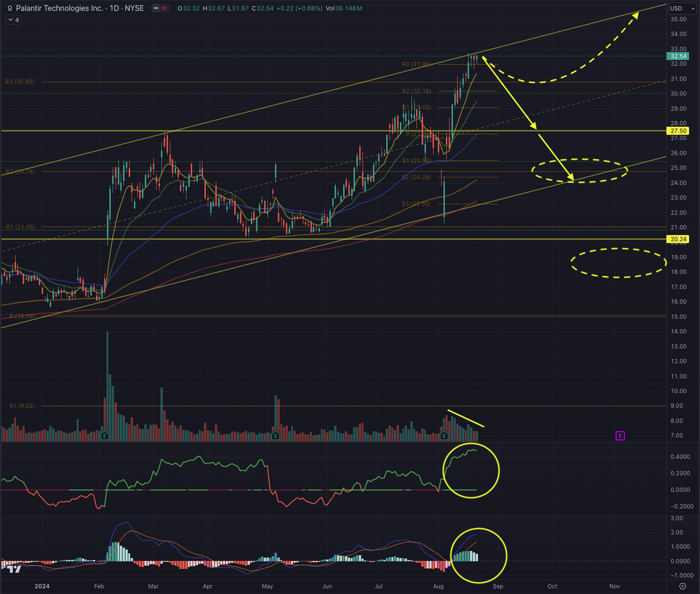
Task: Click the R1 (21.06) pivot label
Action: click(x=20, y=227)
